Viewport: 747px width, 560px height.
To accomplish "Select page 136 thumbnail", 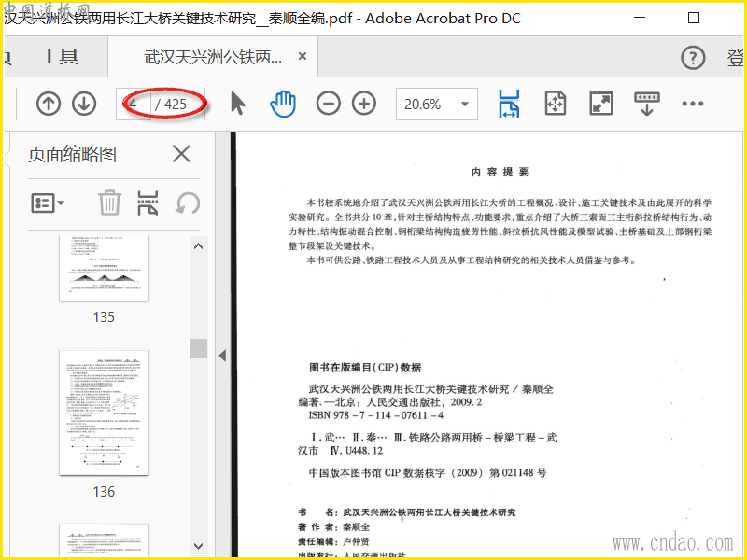I will click(x=104, y=413).
